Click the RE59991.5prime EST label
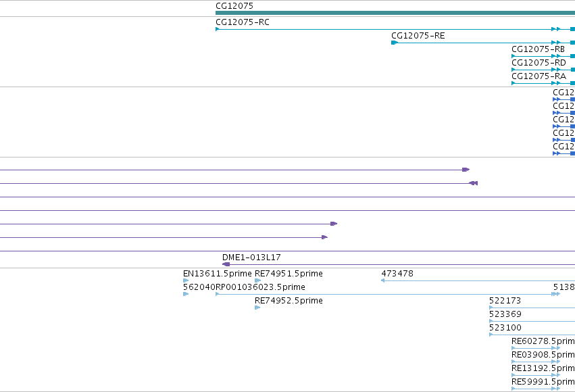This screenshot has height=392, width=575. pos(543,382)
